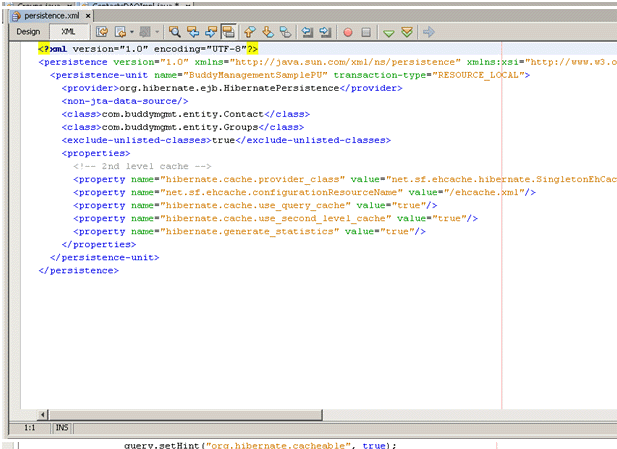Click com.buddymgmt.entity.Groups class line
617x449 pixels.
(183, 127)
